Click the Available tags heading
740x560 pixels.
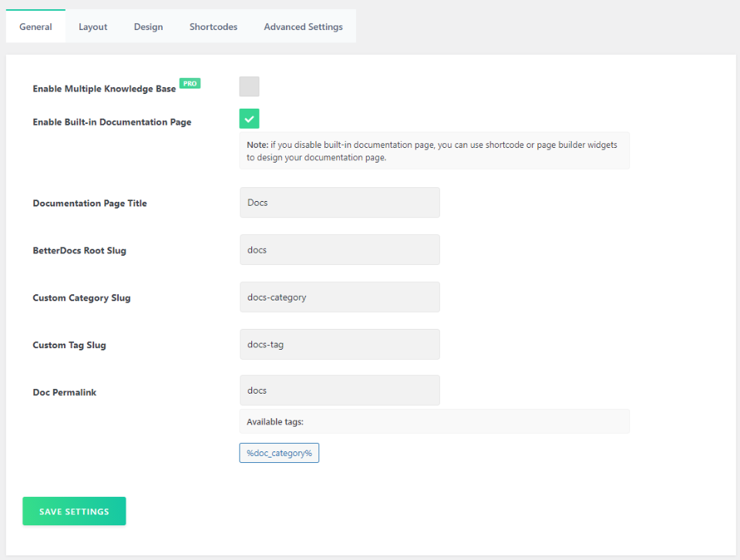click(275, 422)
